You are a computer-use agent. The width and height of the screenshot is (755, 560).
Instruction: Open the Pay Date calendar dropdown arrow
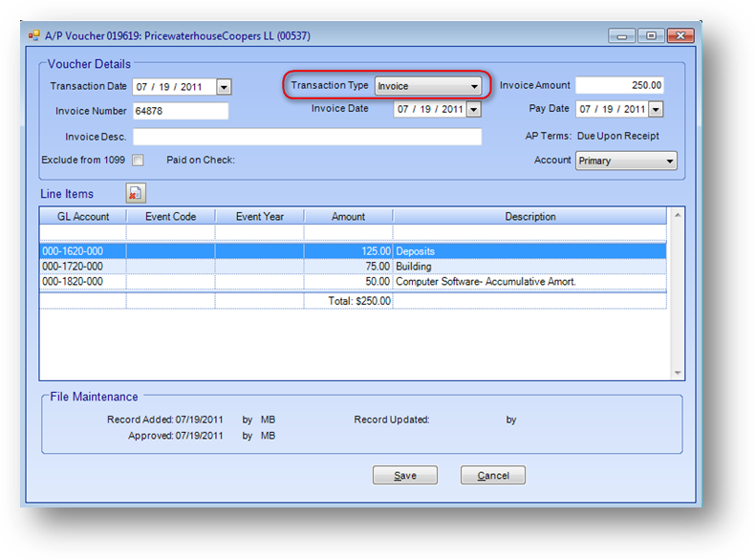click(x=656, y=109)
